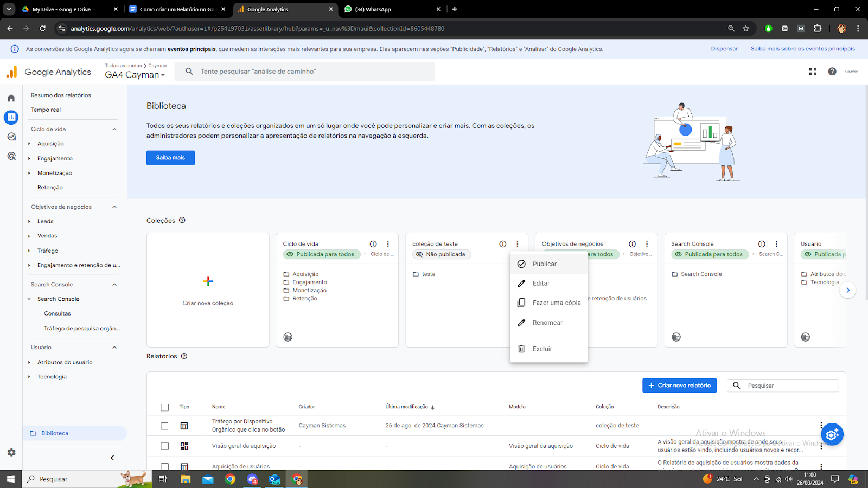The height and width of the screenshot is (488, 868).
Task: Open more options on Search Console card
Action: (776, 244)
